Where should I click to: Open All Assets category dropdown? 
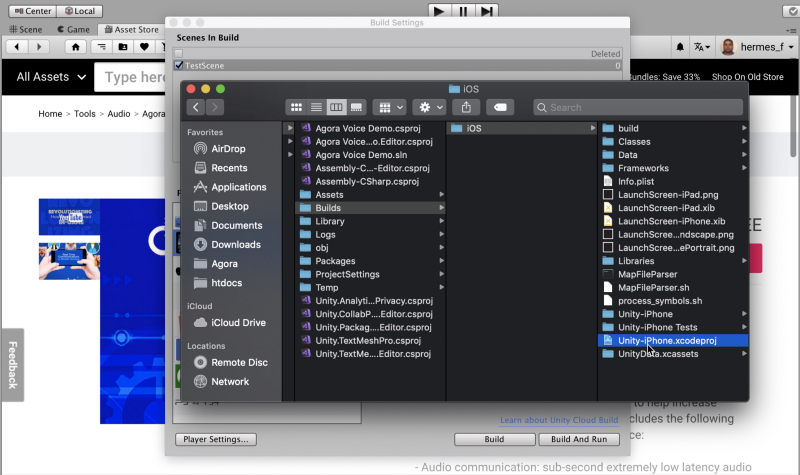51,77
